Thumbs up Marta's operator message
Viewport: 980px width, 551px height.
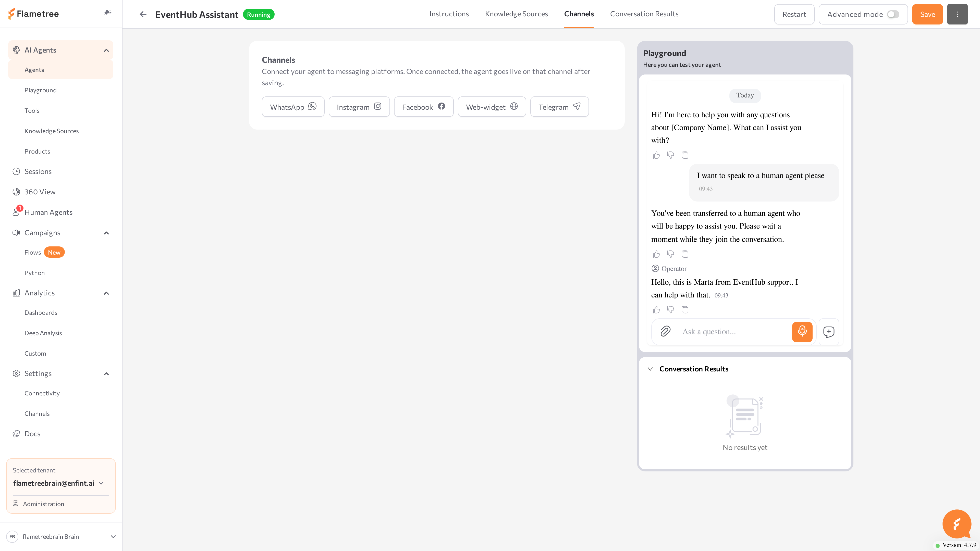[656, 309]
